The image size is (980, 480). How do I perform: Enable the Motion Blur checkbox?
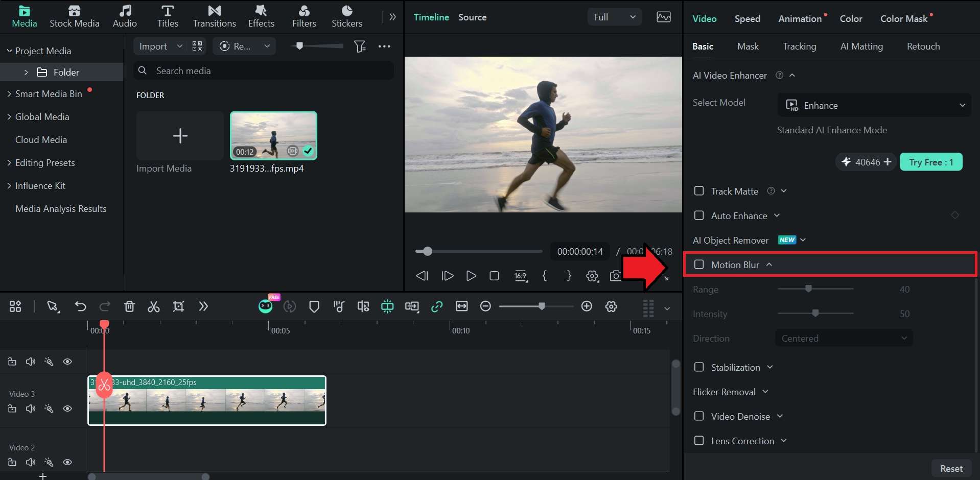pos(699,265)
